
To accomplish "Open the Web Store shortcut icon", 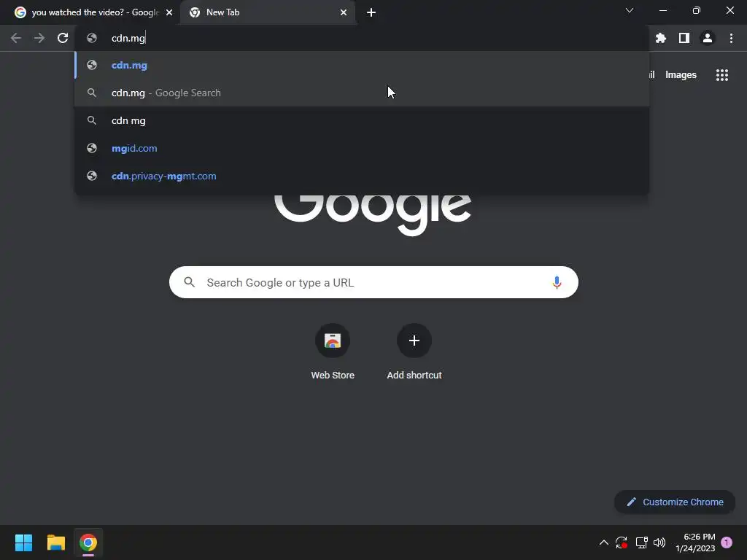I will point(333,341).
